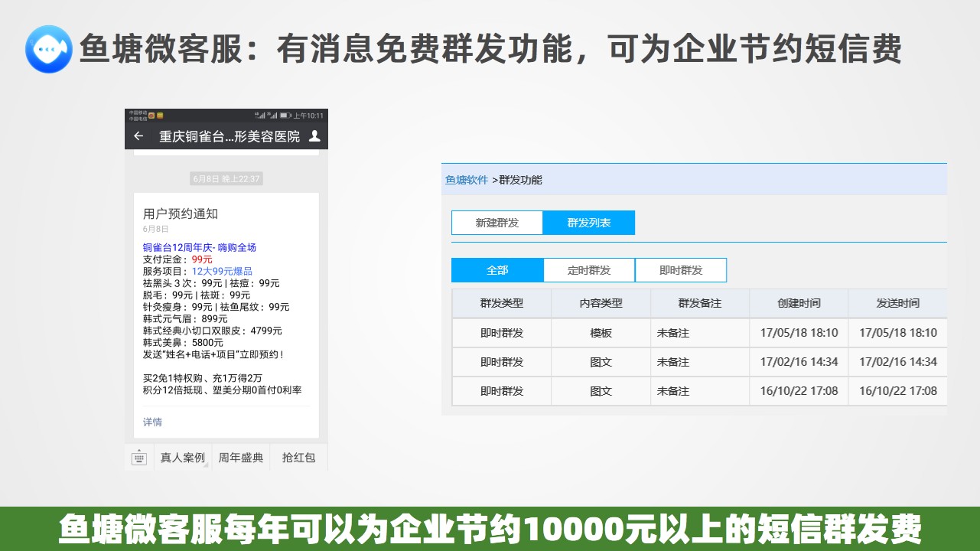Click 图文 cell in the 16/10/22 row
The image size is (980, 551).
pyautogui.click(x=601, y=391)
